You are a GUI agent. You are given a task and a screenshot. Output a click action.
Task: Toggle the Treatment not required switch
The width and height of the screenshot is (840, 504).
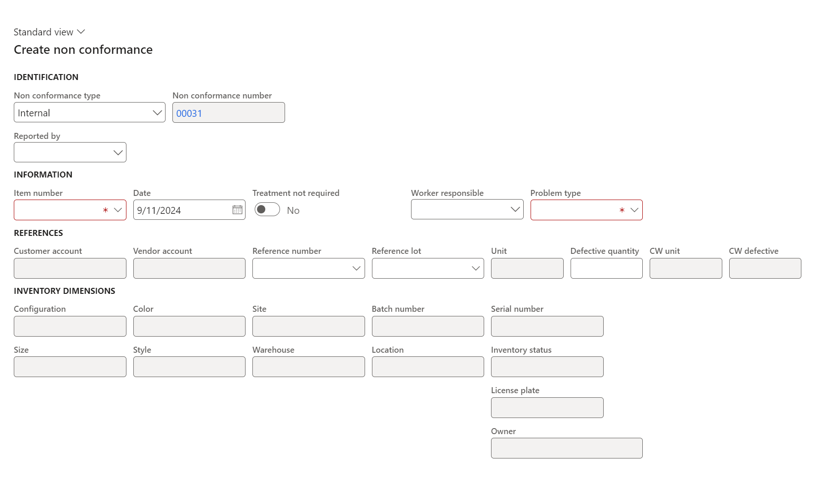tap(267, 210)
